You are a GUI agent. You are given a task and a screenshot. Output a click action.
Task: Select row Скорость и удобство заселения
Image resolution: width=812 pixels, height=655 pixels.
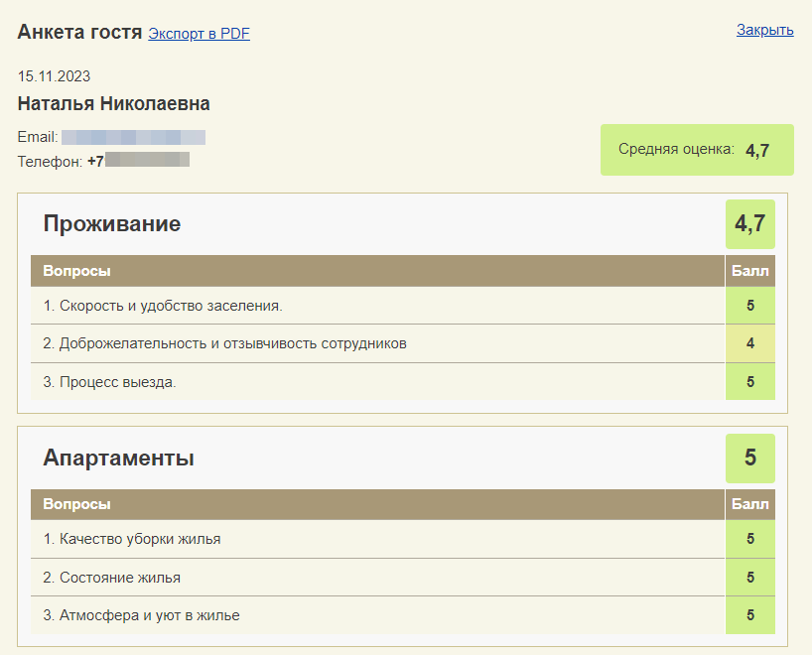pos(377,306)
